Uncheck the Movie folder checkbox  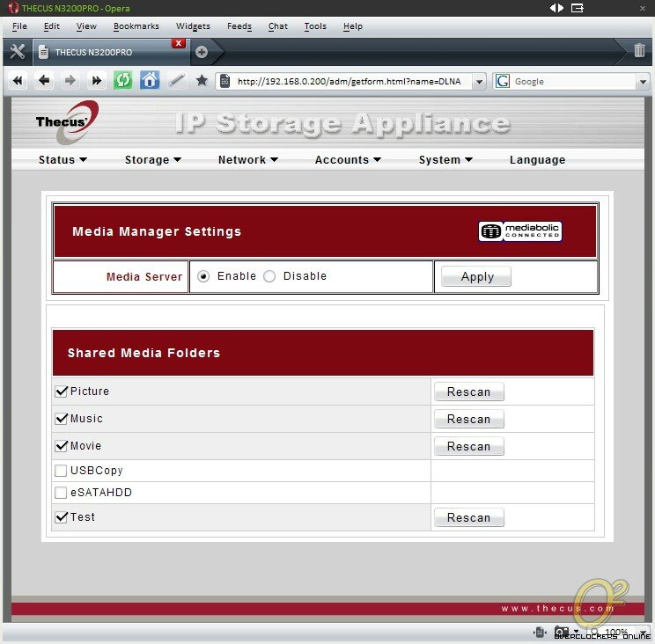point(61,446)
